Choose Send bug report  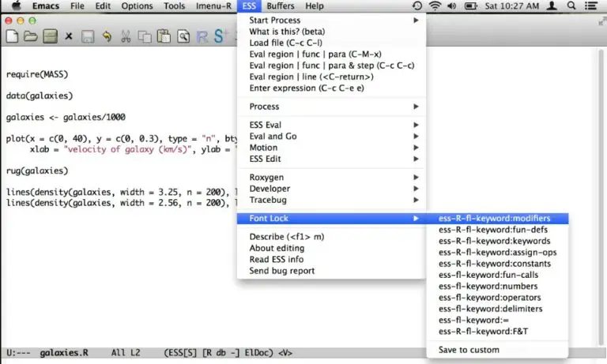(331, 271)
